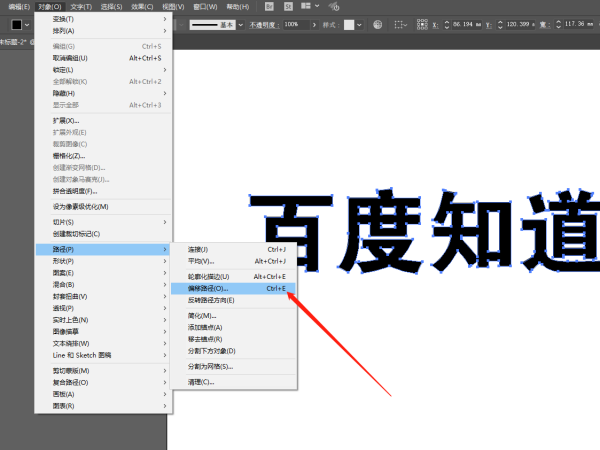Adjust the X coordinate stepper arrows

click(446, 25)
